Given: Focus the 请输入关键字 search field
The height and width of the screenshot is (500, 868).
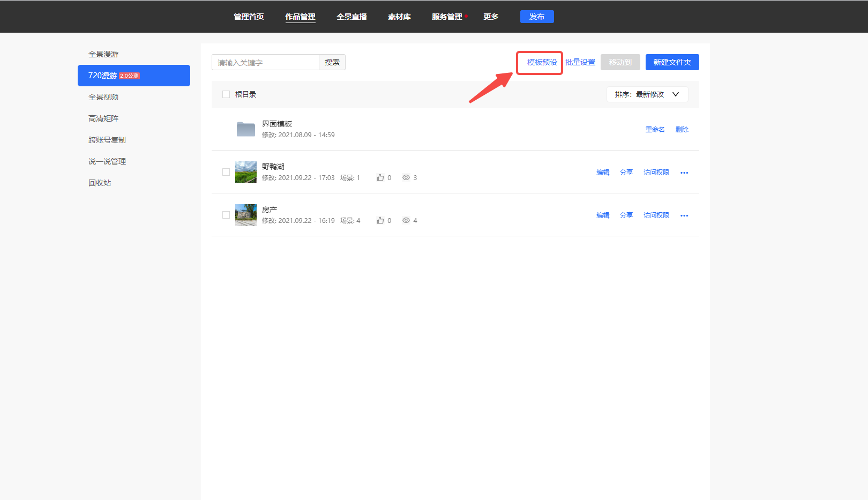Looking at the screenshot, I should tap(265, 62).
